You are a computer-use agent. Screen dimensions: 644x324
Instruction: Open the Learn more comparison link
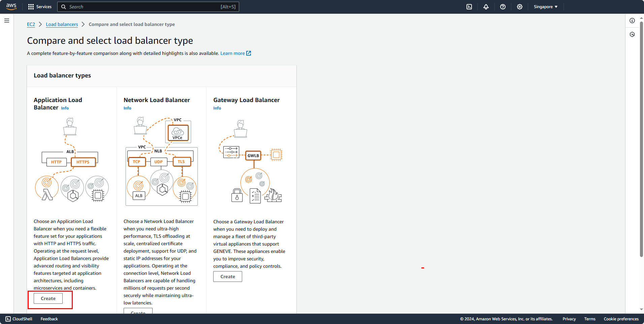coord(233,53)
